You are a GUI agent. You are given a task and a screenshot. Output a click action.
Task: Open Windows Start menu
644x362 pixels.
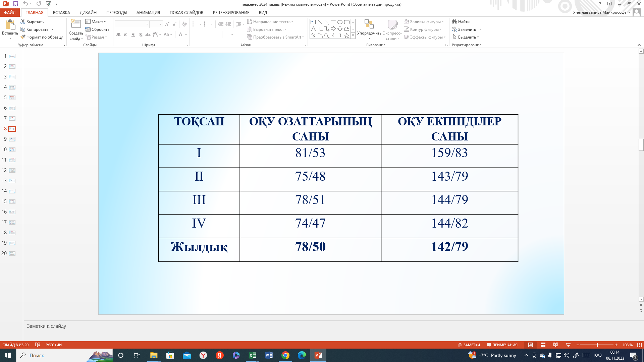[x=8, y=355]
